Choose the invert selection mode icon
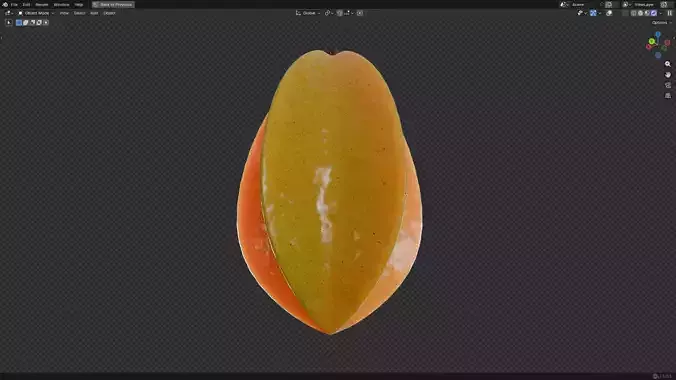The width and height of the screenshot is (676, 380). click(39, 22)
